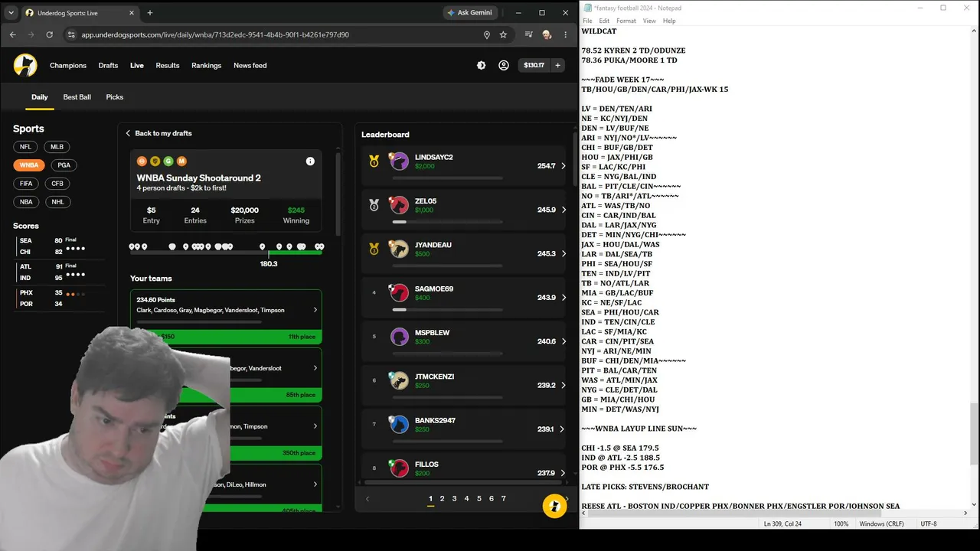Click Back to my drafts
Image resolution: width=980 pixels, height=551 pixels.
click(x=158, y=133)
